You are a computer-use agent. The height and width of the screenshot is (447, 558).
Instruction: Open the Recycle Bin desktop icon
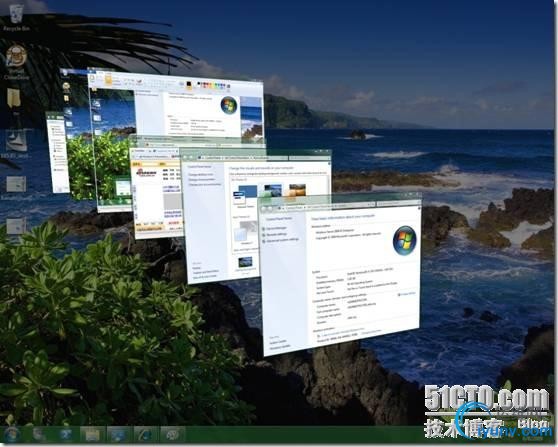pos(16,17)
